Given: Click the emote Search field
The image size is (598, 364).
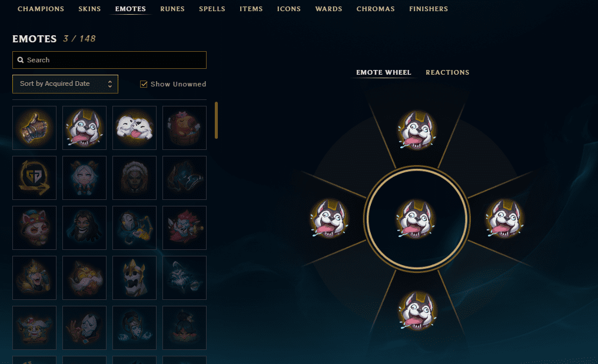Looking at the screenshot, I should (109, 60).
